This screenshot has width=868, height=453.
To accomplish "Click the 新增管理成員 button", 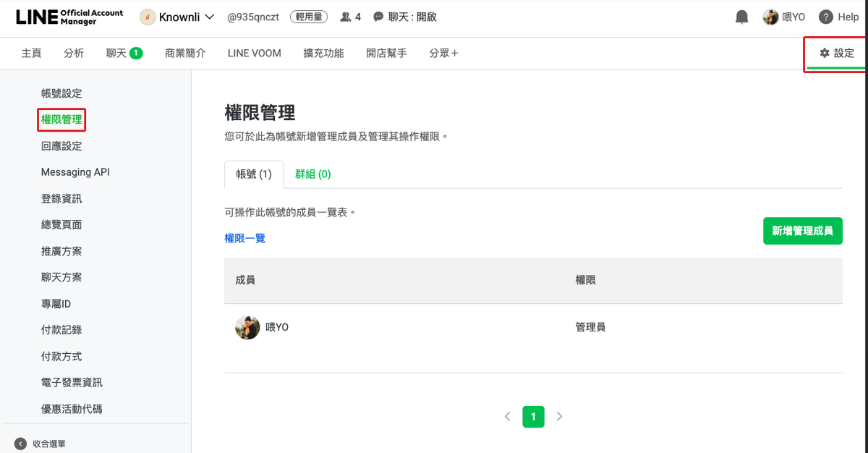I will [x=803, y=231].
